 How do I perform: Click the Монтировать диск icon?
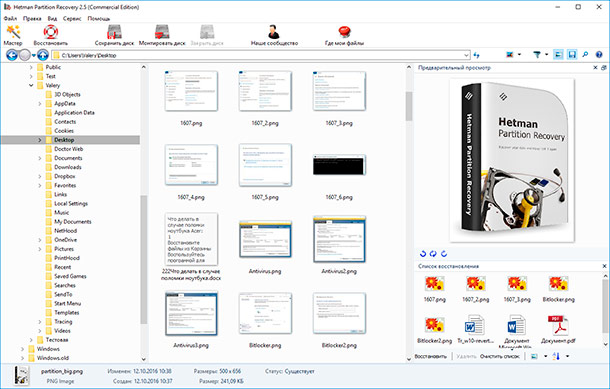tap(162, 32)
